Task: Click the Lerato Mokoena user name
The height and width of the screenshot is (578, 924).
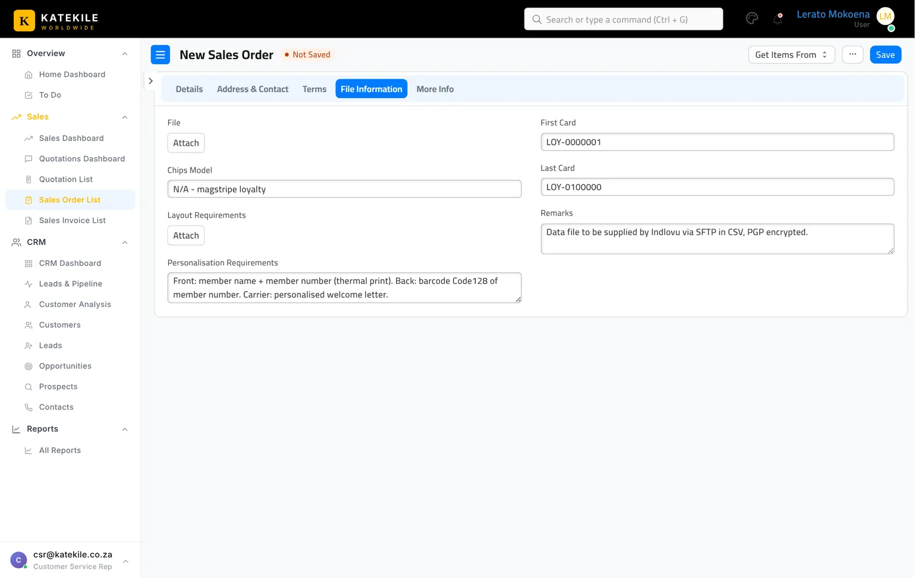Action: [x=833, y=14]
